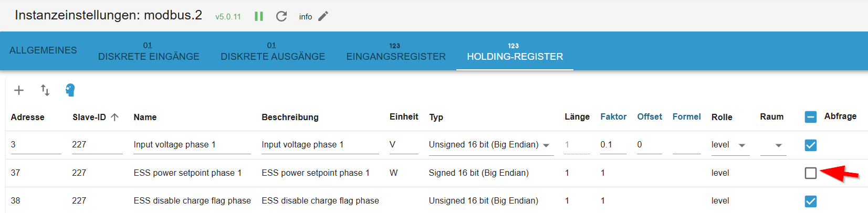This screenshot has height=213, width=868.
Task: Click the sort addresses arrows icon
Action: click(45, 90)
